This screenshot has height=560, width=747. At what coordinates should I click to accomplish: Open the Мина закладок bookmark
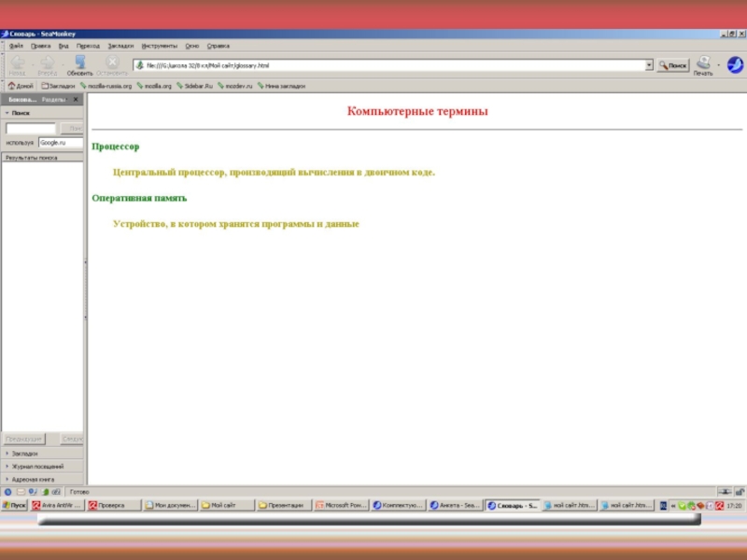pyautogui.click(x=281, y=86)
